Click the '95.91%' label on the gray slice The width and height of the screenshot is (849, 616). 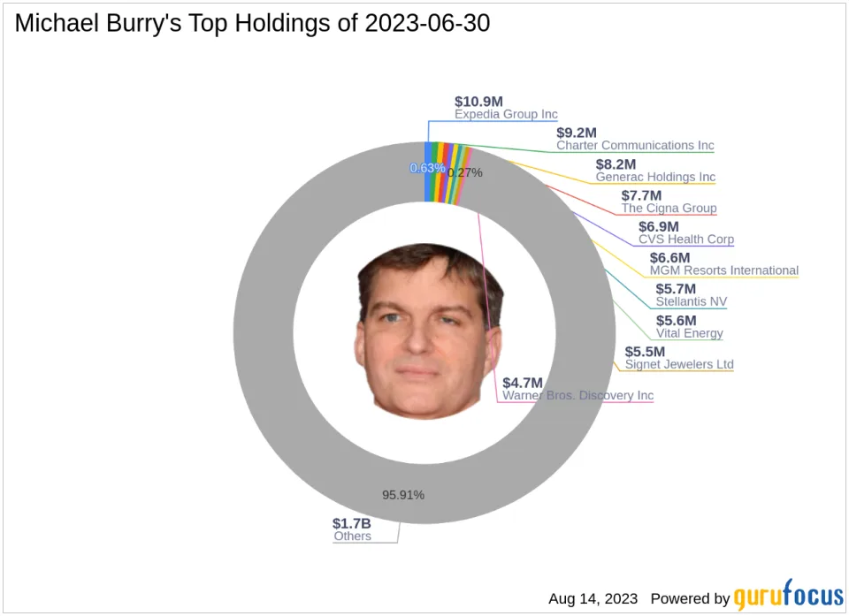pos(403,495)
